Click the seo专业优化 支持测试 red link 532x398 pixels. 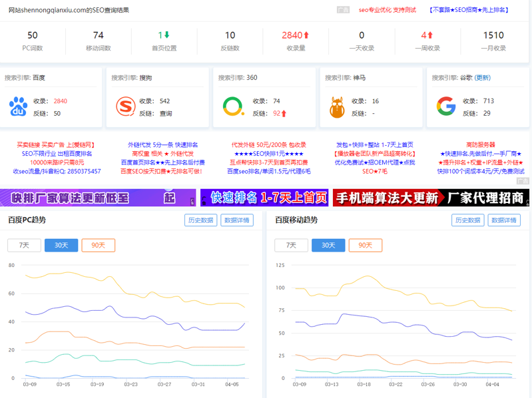387,10
